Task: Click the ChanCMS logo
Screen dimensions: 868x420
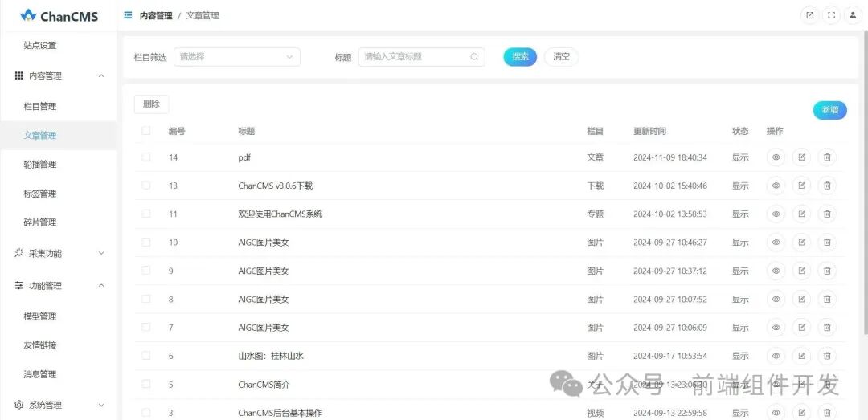Action: point(59,16)
